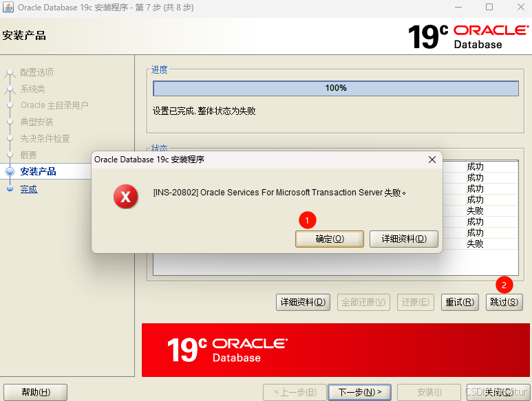Maximize the Oracle installer window
532x401 pixels.
click(x=489, y=7)
